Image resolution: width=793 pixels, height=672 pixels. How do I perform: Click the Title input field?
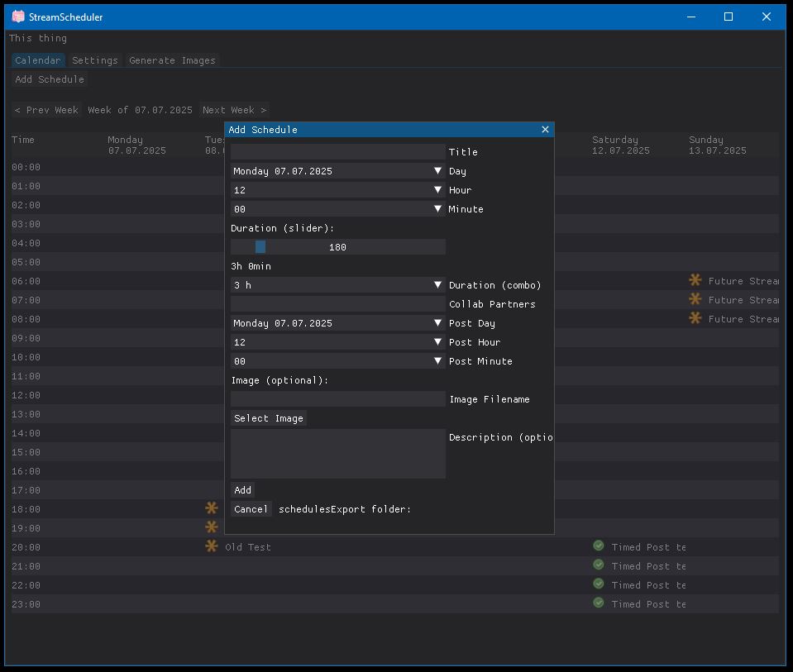click(337, 151)
